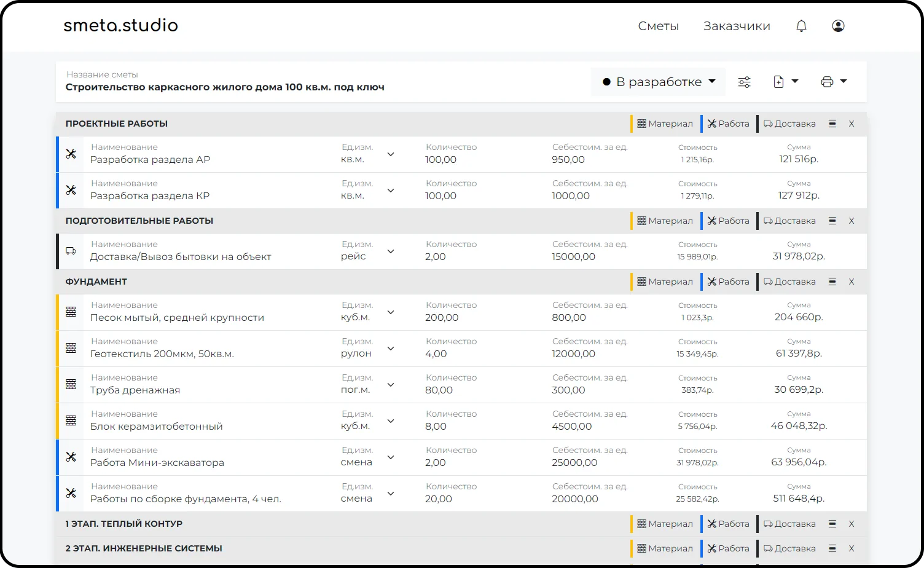Add Материал to ПОДГОТОВИТЕЛЬНЫЕ РАБОТЫ section
Image resolution: width=924 pixels, height=568 pixels.
click(x=664, y=221)
